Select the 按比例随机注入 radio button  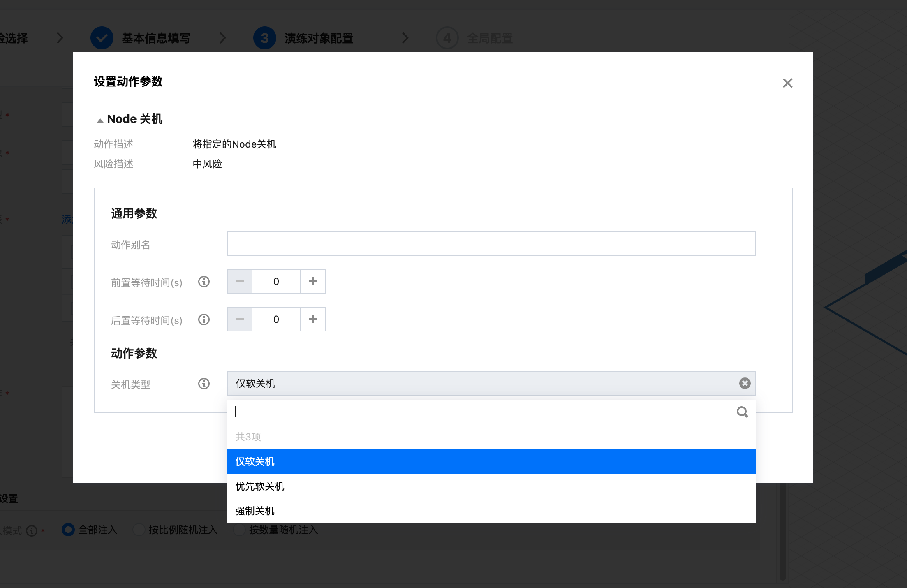[x=139, y=530]
